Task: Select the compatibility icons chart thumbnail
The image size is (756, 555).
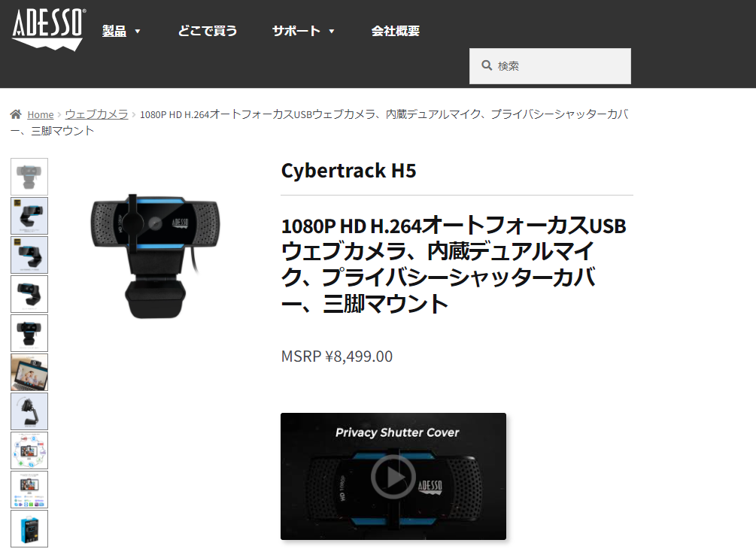Action: (29, 490)
